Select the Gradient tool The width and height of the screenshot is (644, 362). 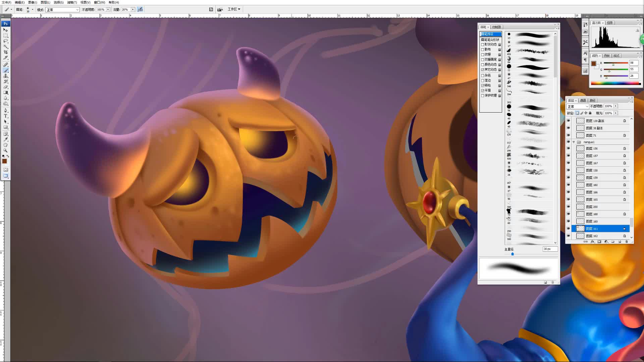pyautogui.click(x=5, y=93)
